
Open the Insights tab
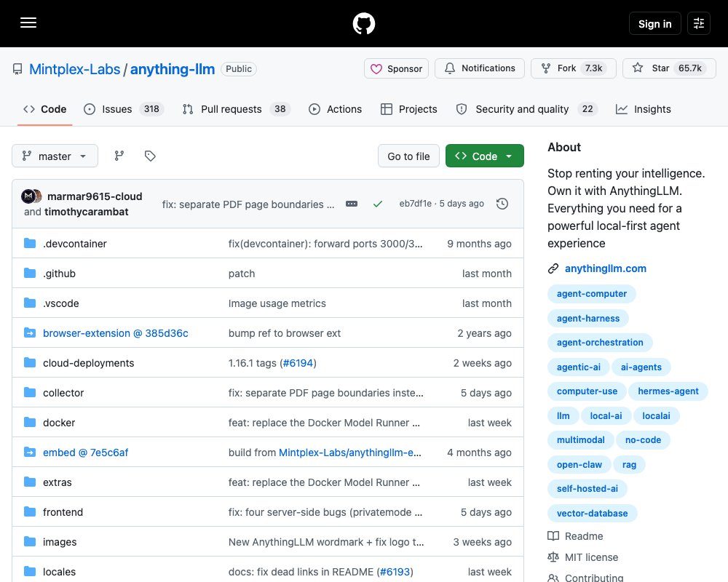point(643,109)
